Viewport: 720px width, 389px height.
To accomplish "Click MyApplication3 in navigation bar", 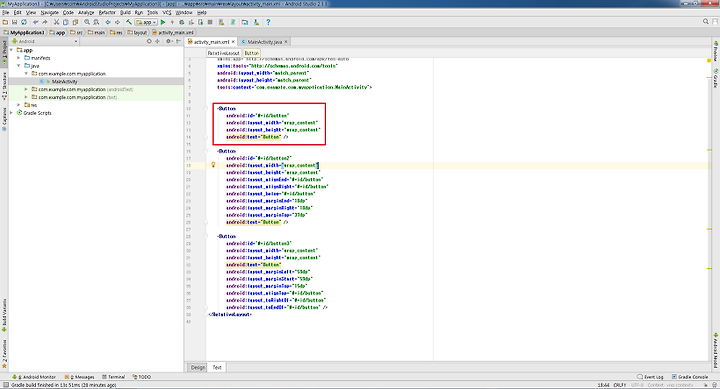I will pos(24,33).
